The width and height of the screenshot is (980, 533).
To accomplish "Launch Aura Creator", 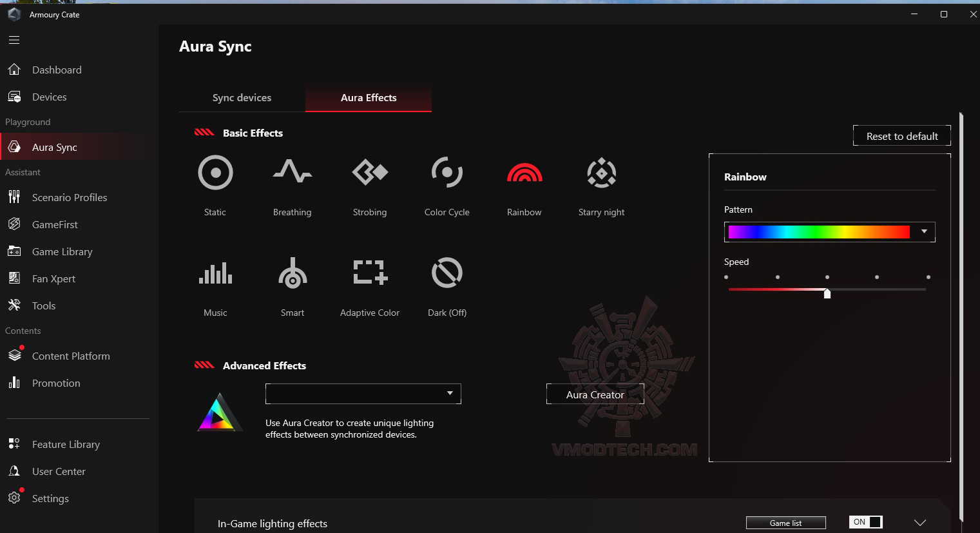I will tap(595, 394).
